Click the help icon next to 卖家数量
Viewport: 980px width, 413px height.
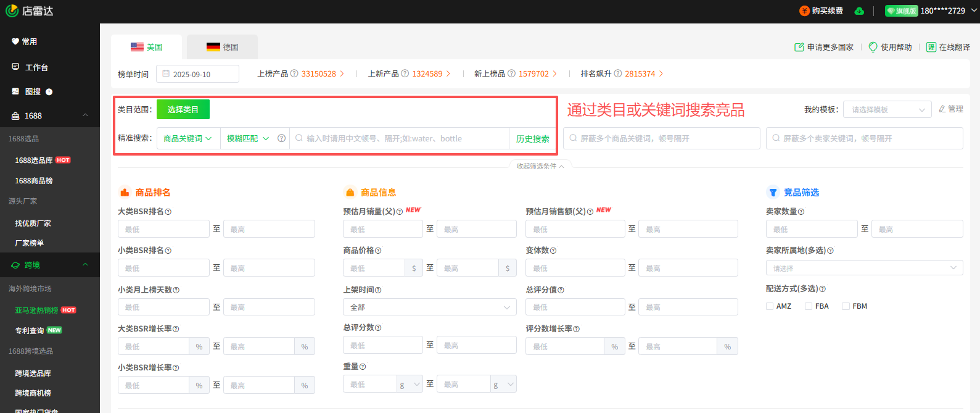(x=801, y=212)
